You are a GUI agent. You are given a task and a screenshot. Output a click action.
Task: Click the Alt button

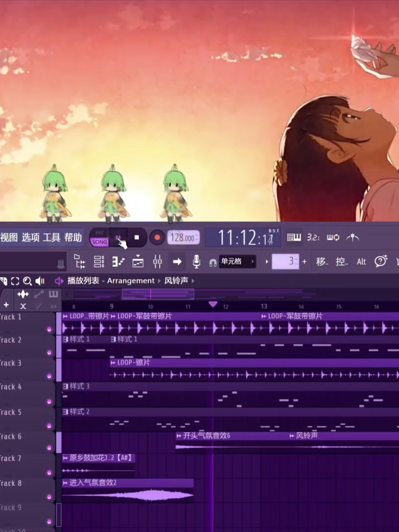tap(361, 262)
